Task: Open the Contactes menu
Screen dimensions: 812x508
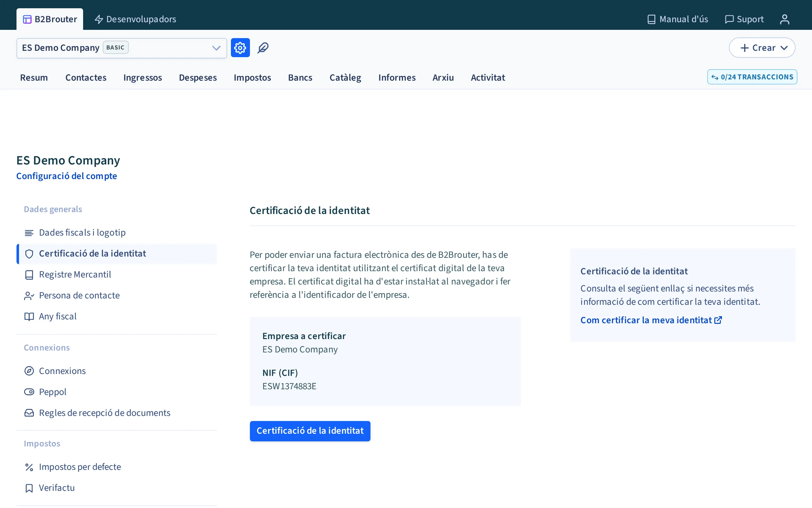Action: click(x=86, y=77)
